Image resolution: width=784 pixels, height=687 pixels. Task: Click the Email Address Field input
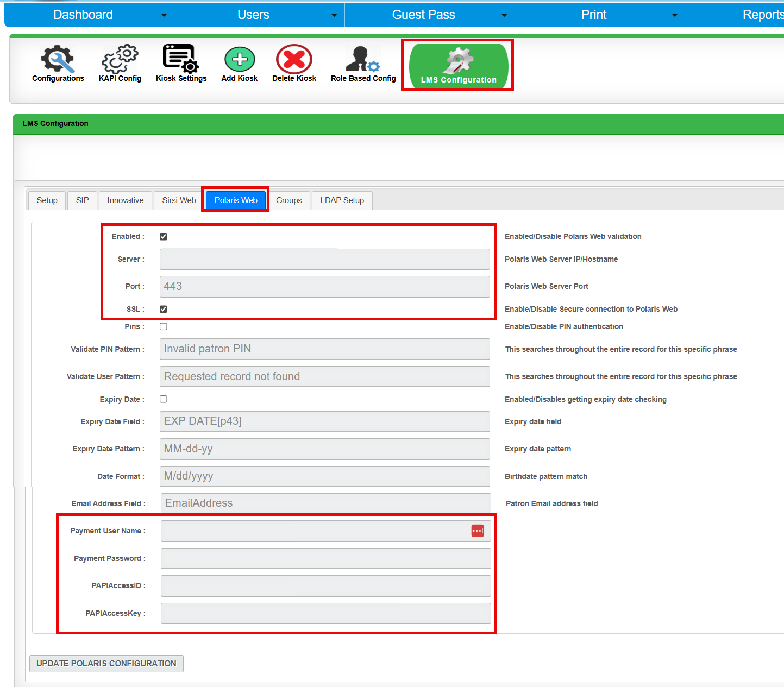[326, 503]
